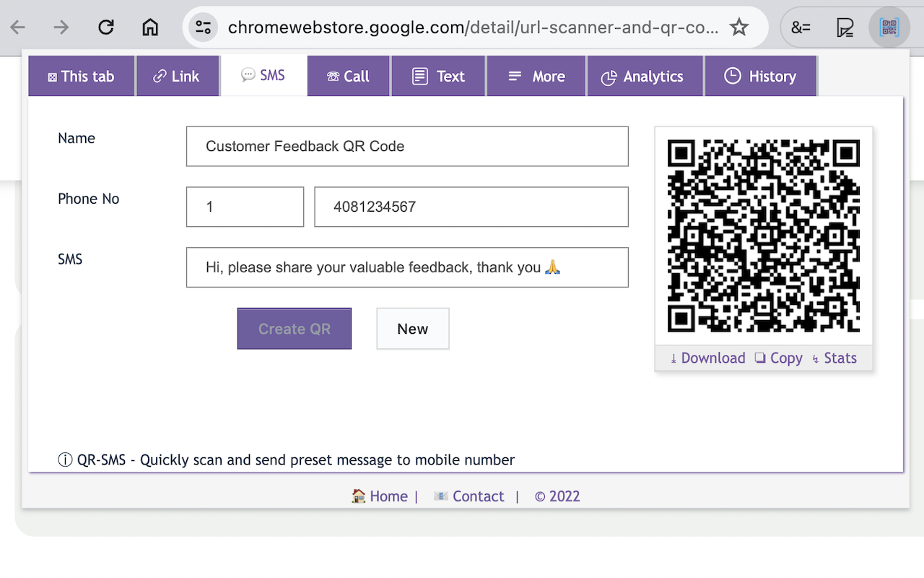Click the © 2022 footer text

point(557,496)
